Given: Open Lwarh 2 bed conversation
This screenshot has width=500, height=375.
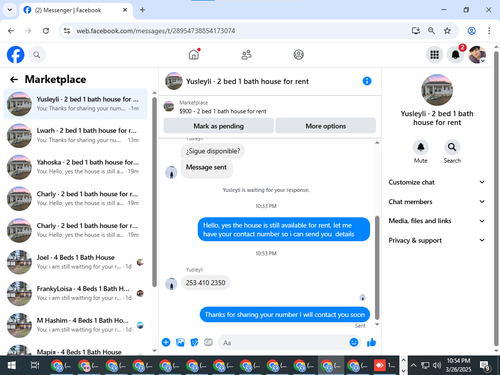Looking at the screenshot, I should 75,135.
